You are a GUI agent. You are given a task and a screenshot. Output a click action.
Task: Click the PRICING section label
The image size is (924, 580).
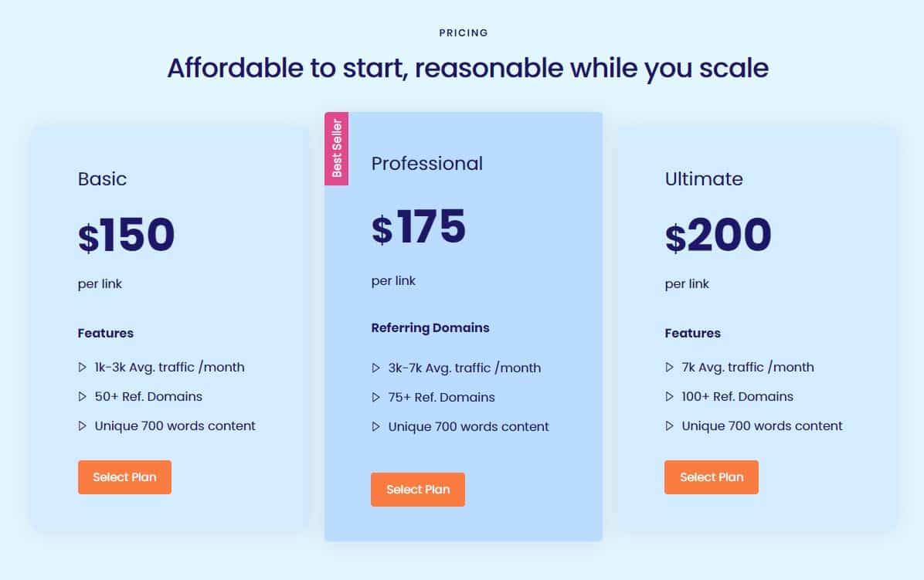pos(464,33)
